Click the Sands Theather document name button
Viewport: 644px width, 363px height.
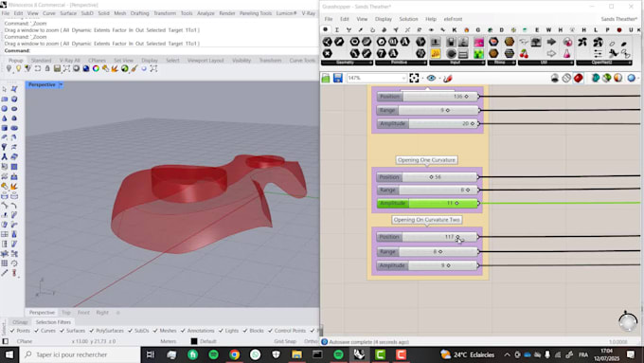(x=619, y=19)
